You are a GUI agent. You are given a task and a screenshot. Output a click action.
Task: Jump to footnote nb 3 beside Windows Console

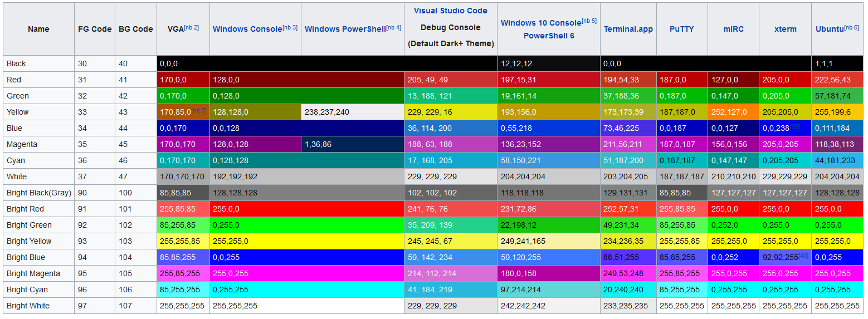pyautogui.click(x=290, y=27)
